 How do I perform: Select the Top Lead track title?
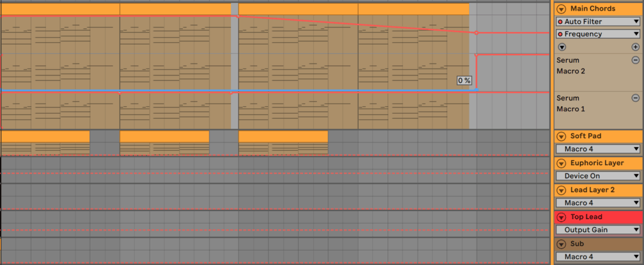tap(586, 217)
